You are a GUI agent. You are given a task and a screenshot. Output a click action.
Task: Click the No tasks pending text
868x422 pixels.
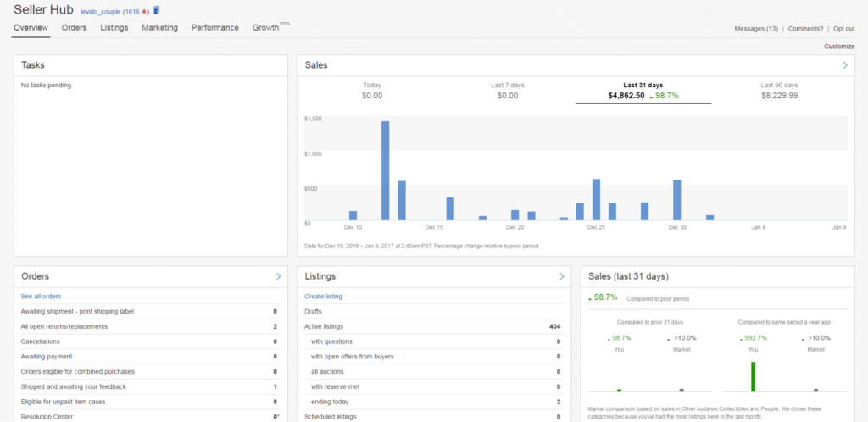point(47,86)
